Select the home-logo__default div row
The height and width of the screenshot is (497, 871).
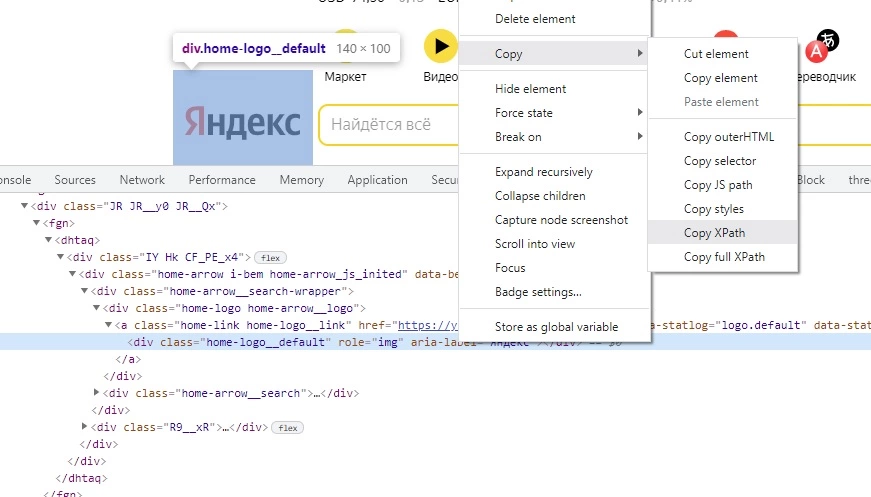click(436, 342)
